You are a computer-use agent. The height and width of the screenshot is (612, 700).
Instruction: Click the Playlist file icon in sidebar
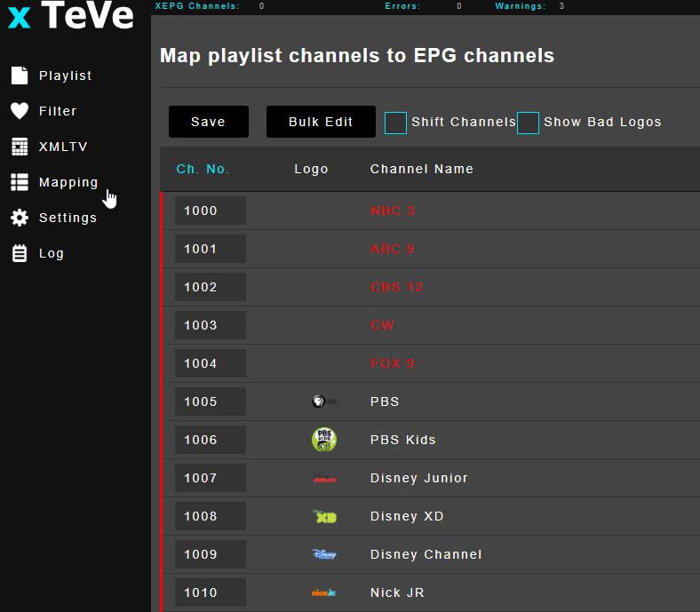pos(20,76)
